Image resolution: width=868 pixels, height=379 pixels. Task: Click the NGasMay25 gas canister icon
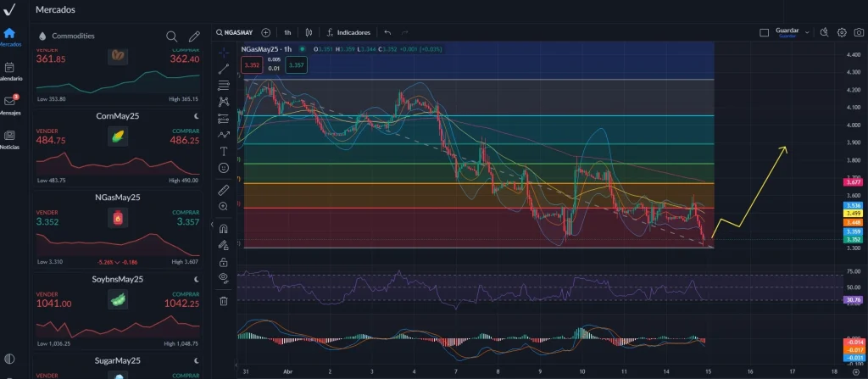coord(117,218)
